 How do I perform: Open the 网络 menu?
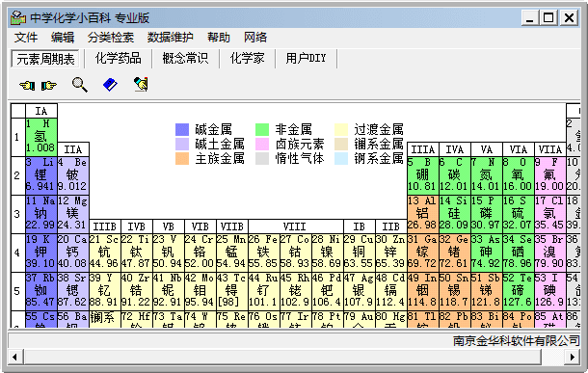pyautogui.click(x=255, y=38)
